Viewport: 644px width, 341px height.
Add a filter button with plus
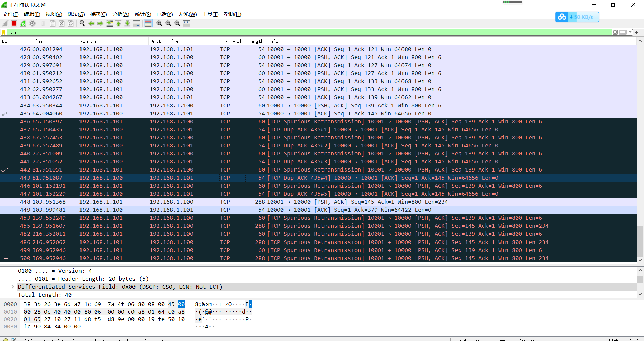tap(636, 32)
